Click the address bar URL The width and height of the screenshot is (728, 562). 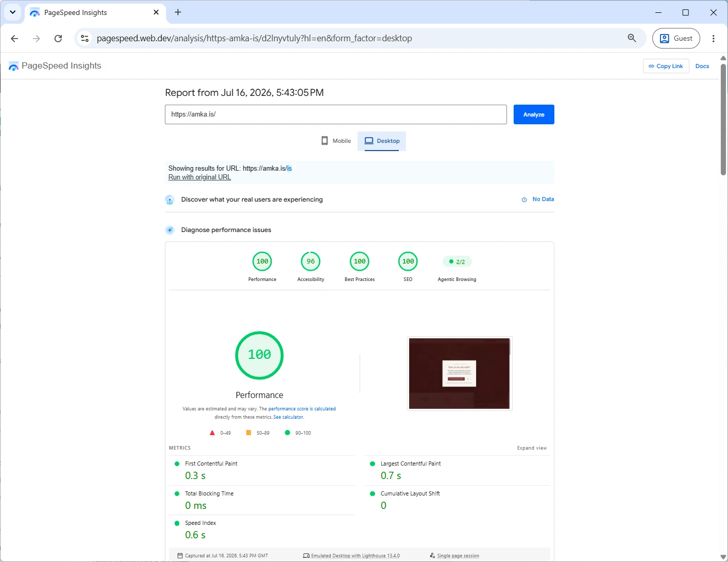pos(254,38)
